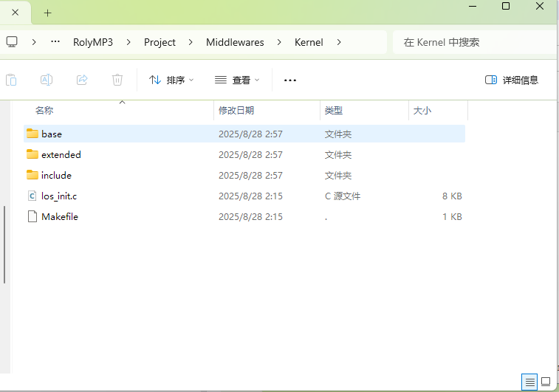The width and height of the screenshot is (559, 392).
Task: Click the date 2025/8/28 2:15 of los_init.c
Action: coord(250,196)
